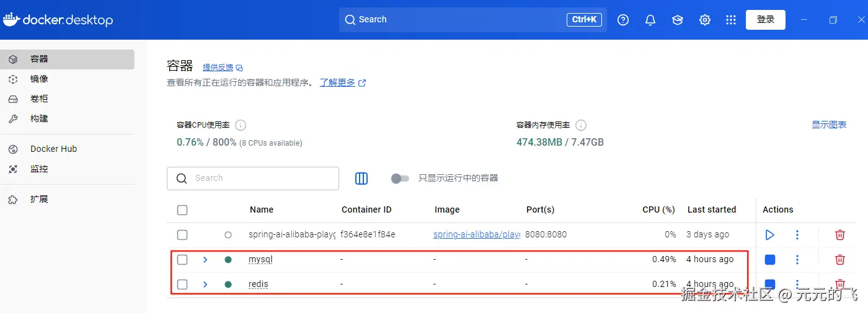Stop the redis container
Viewport: 868px width, 313px height.
pyautogui.click(x=770, y=283)
